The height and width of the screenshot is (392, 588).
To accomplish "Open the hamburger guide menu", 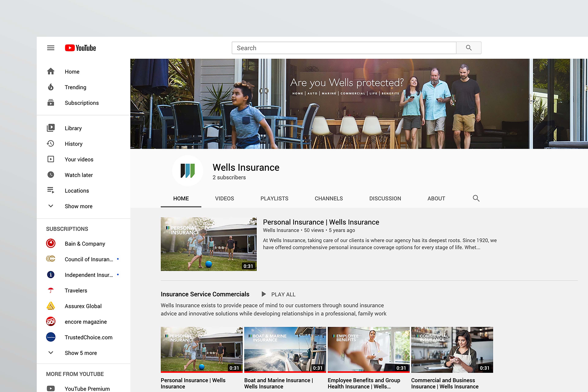I will (51, 48).
